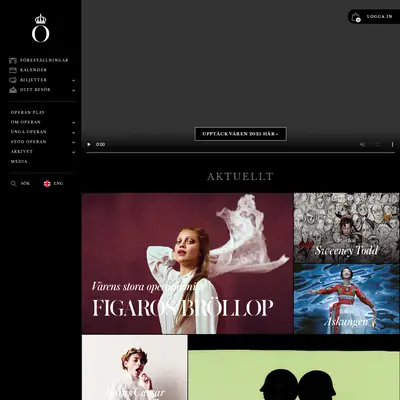This screenshot has height=400, width=400.
Task: Click the Föreställningar ticket icon
Action: 13,60
